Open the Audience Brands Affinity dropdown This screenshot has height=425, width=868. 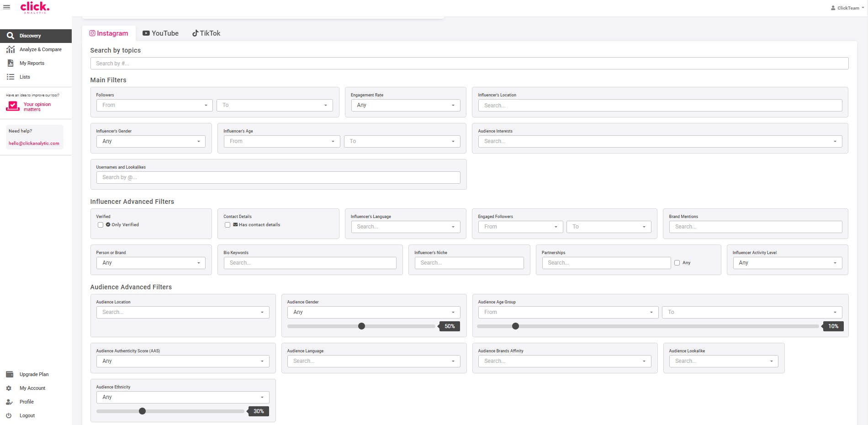pos(565,361)
